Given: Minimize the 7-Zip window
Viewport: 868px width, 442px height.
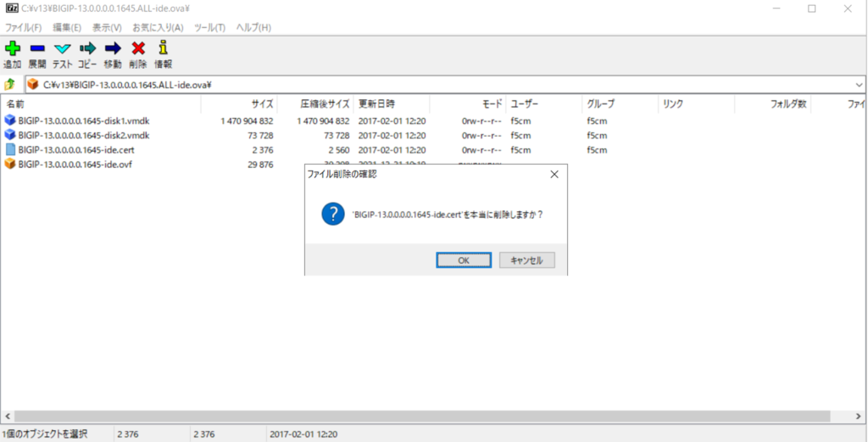Looking at the screenshot, I should 776,8.
